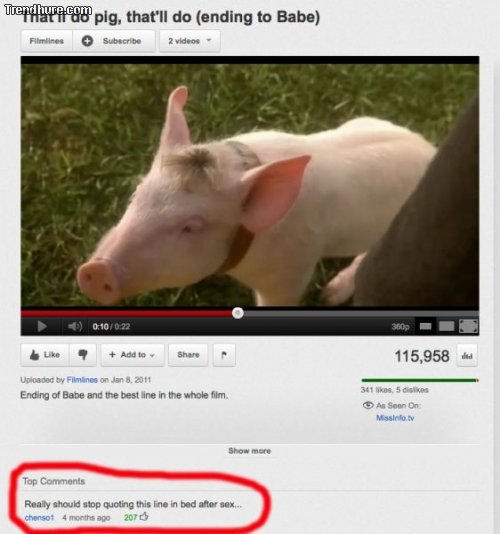This screenshot has height=534, width=500.
Task: Change the 360p quality setting
Action: pyautogui.click(x=400, y=326)
